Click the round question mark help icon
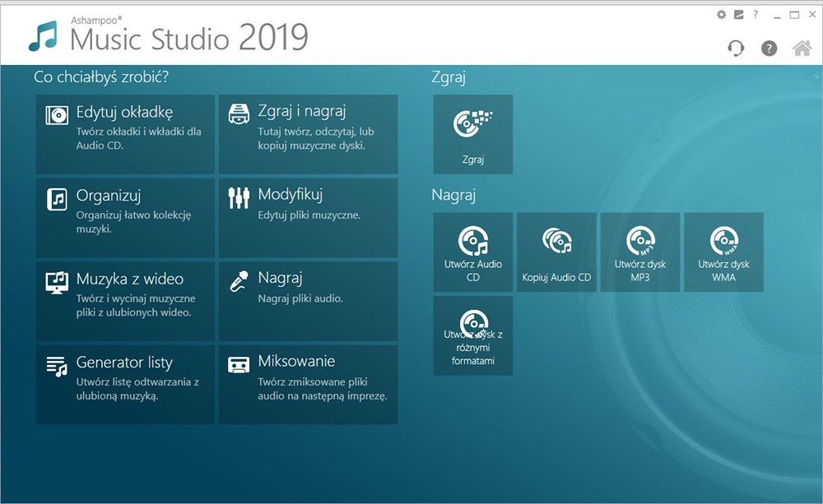The height and width of the screenshot is (504, 823). 769,49
